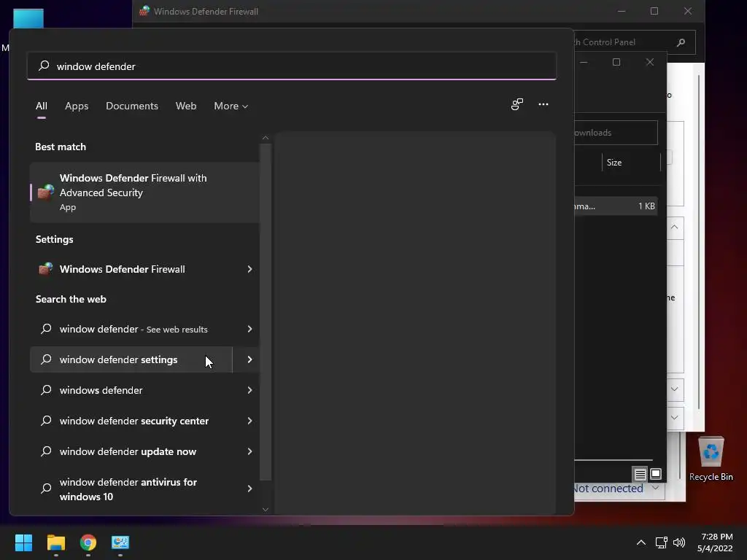Select 'window defender antivirus for windows 10' suggestion
Viewport: 747px width, 560px height.
tap(131, 489)
